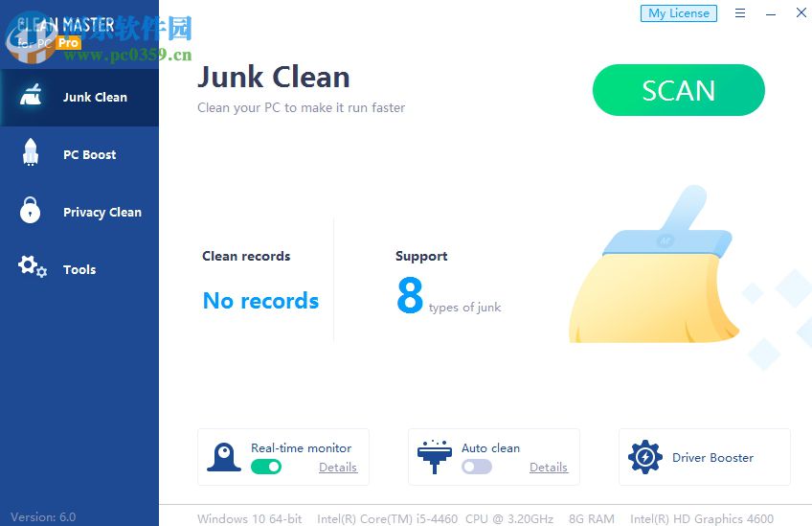Click the Privacy Clean padlock icon

pyautogui.click(x=30, y=210)
